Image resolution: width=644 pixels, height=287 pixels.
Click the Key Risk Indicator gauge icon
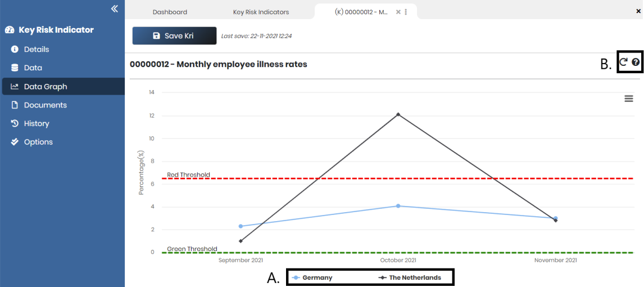10,30
